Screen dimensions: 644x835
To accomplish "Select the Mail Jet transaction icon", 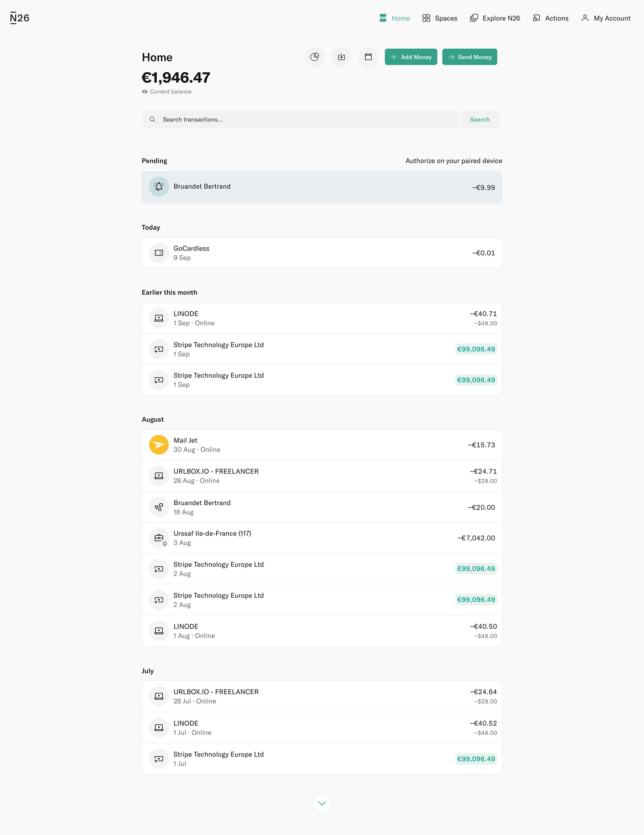I will [x=158, y=444].
